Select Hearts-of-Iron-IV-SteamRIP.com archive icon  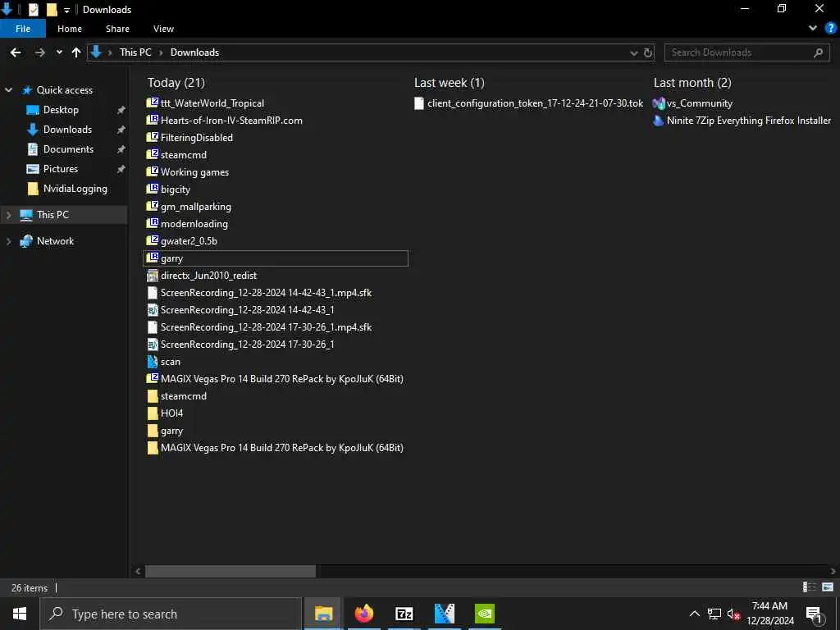coord(152,120)
